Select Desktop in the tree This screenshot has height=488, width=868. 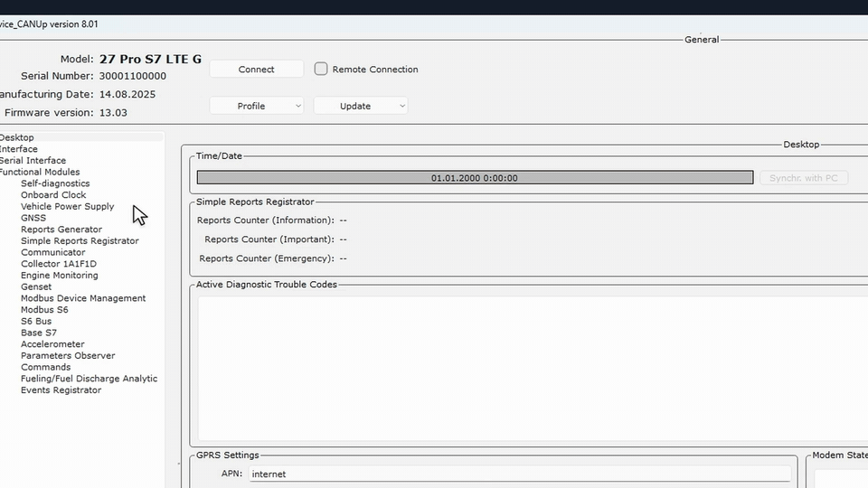point(16,137)
